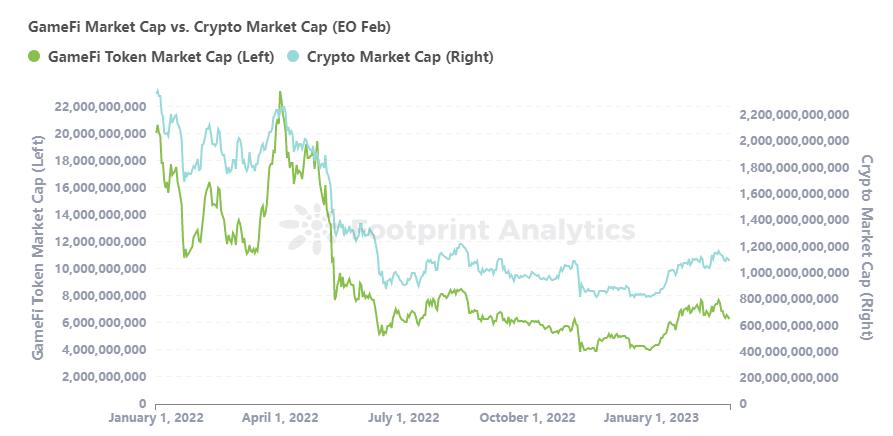This screenshot has width=893, height=436.
Task: Click the teal line's starting point in January 2022
Action: click(x=157, y=90)
